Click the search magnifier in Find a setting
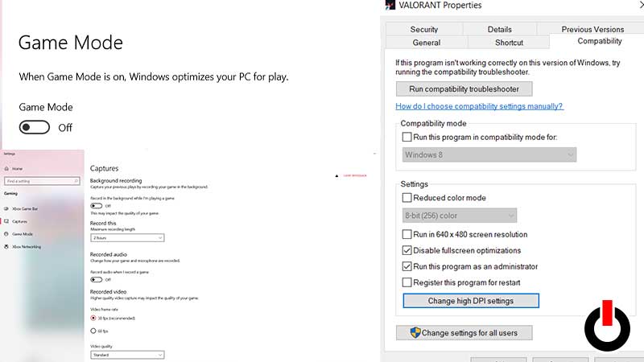Viewport: 644px width, 362px height. 76,181
